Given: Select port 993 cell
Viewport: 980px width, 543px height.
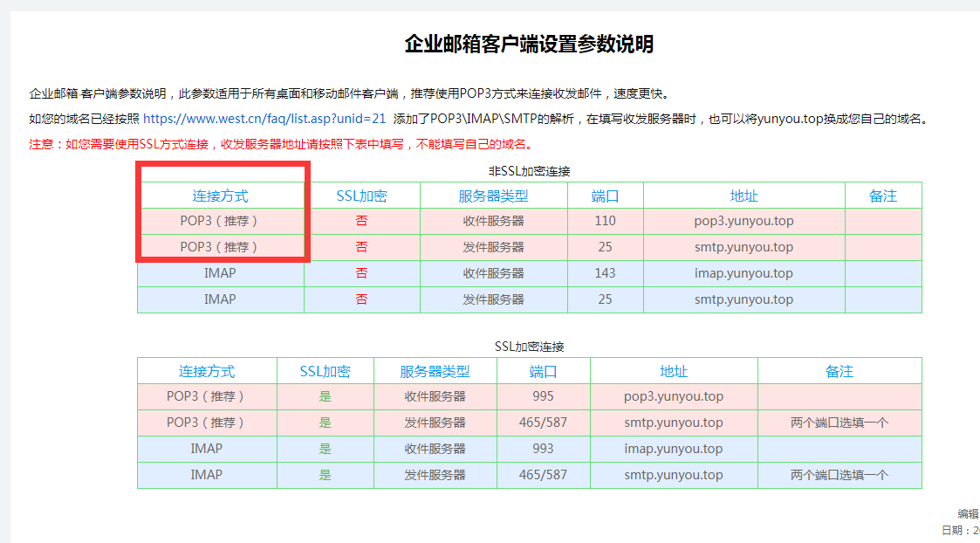Looking at the screenshot, I should click(x=543, y=449).
